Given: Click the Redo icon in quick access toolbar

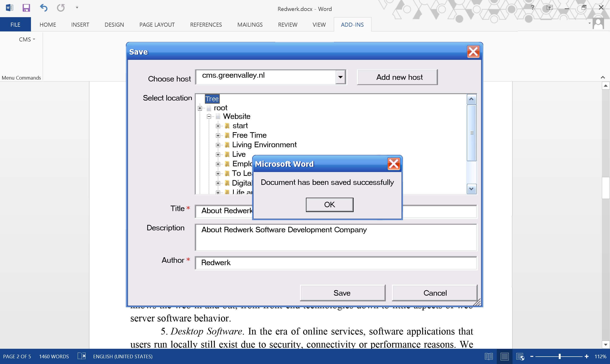Looking at the screenshot, I should [61, 8].
